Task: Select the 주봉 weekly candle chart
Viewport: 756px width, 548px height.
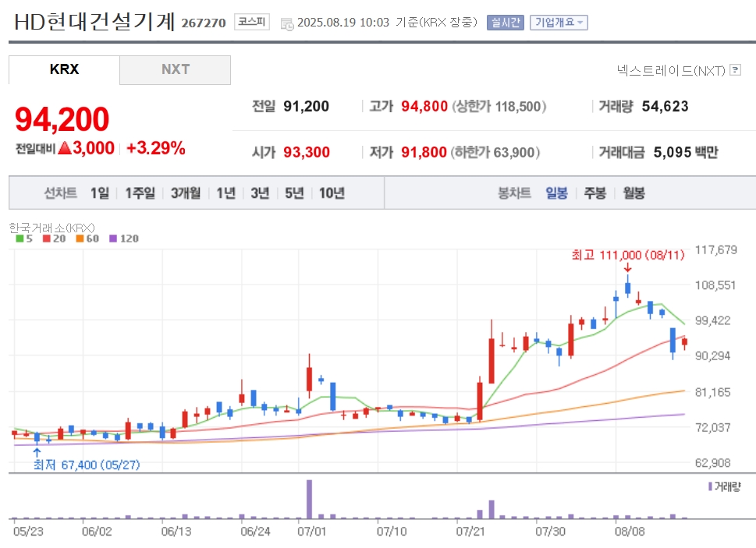Action: pos(595,193)
